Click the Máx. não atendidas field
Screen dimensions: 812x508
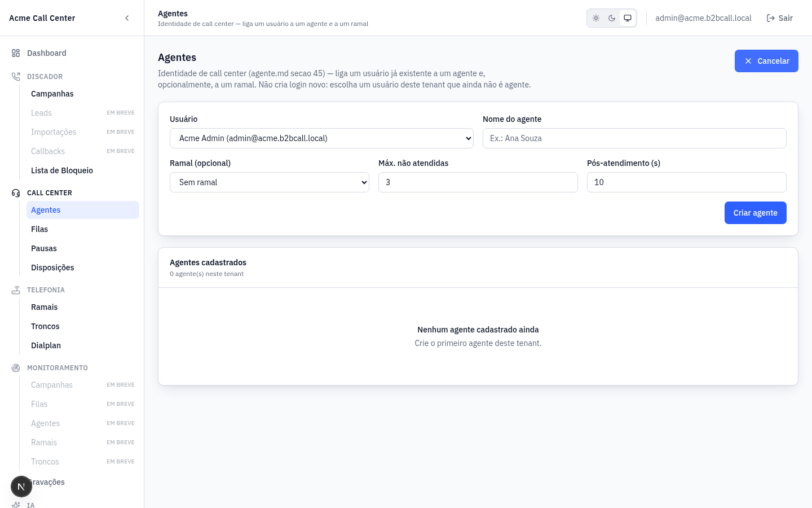click(x=478, y=182)
